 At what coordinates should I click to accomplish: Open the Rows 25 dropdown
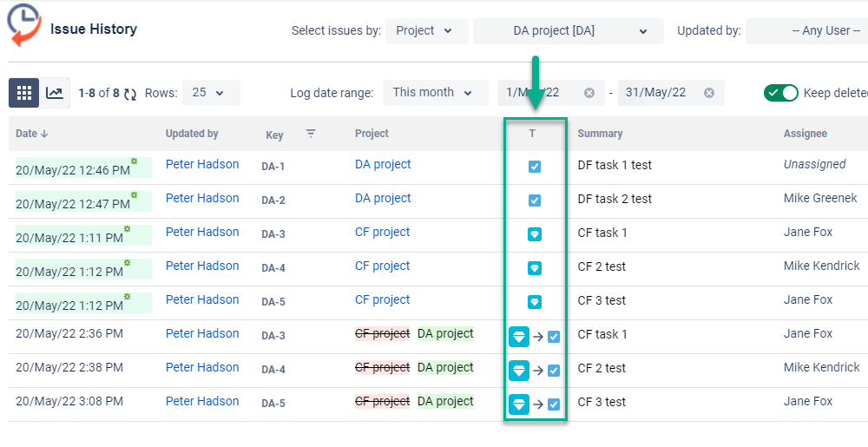pyautogui.click(x=211, y=92)
